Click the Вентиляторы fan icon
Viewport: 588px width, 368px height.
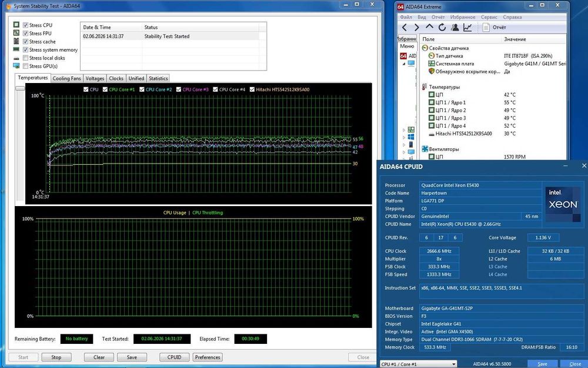point(425,149)
